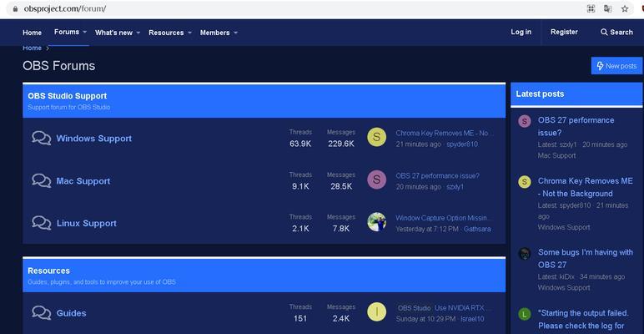Open the Resources nav item
This screenshot has width=644, height=334.
pos(166,33)
